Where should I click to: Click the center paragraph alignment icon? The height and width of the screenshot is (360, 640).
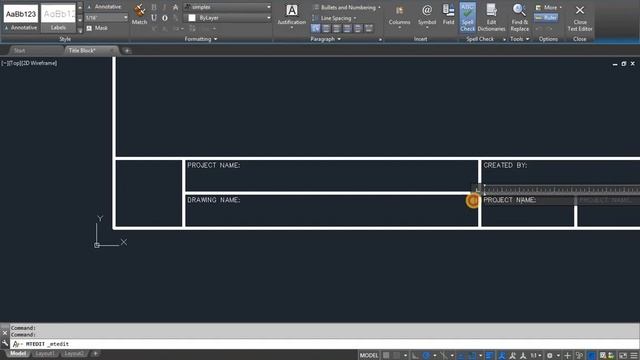pyautogui.click(x=337, y=28)
